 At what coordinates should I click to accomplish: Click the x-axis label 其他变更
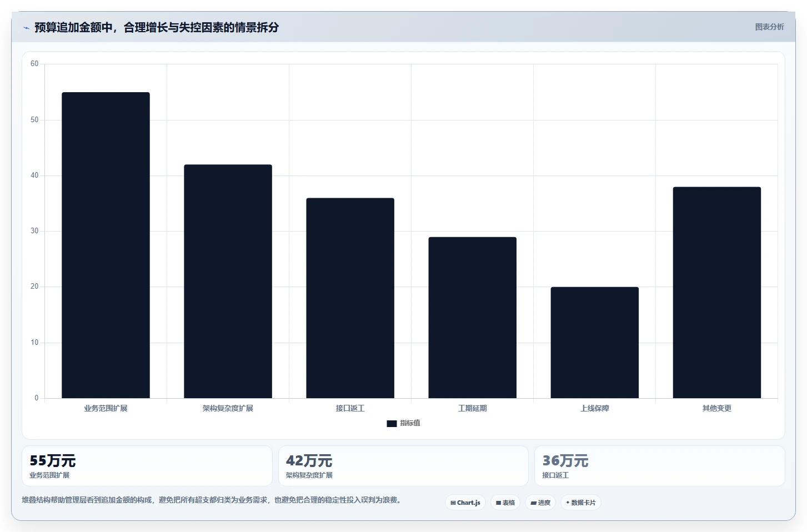coord(716,408)
